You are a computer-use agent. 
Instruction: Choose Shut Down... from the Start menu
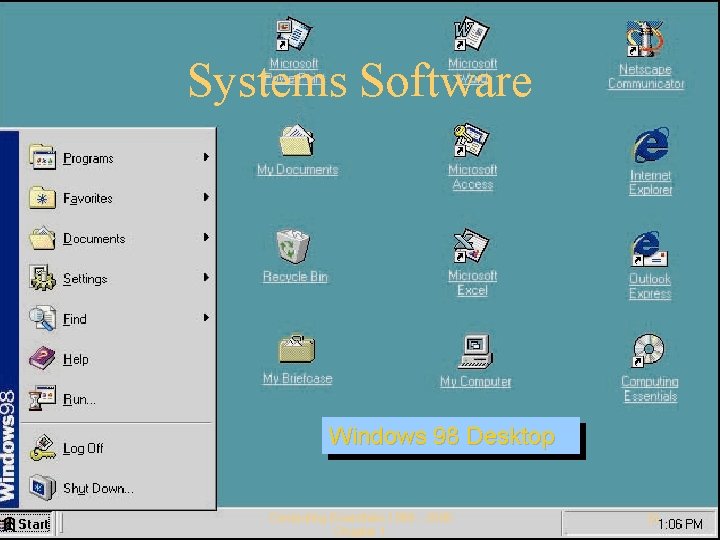coord(118,488)
